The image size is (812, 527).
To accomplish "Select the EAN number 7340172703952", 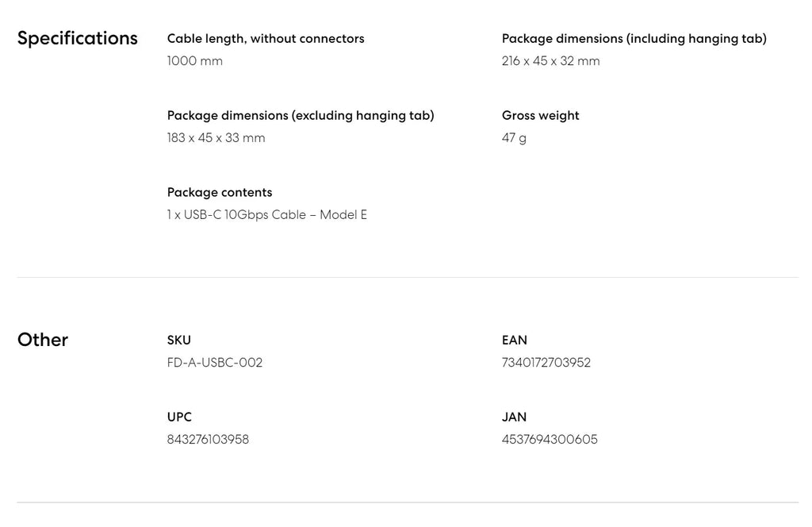I will pyautogui.click(x=546, y=363).
